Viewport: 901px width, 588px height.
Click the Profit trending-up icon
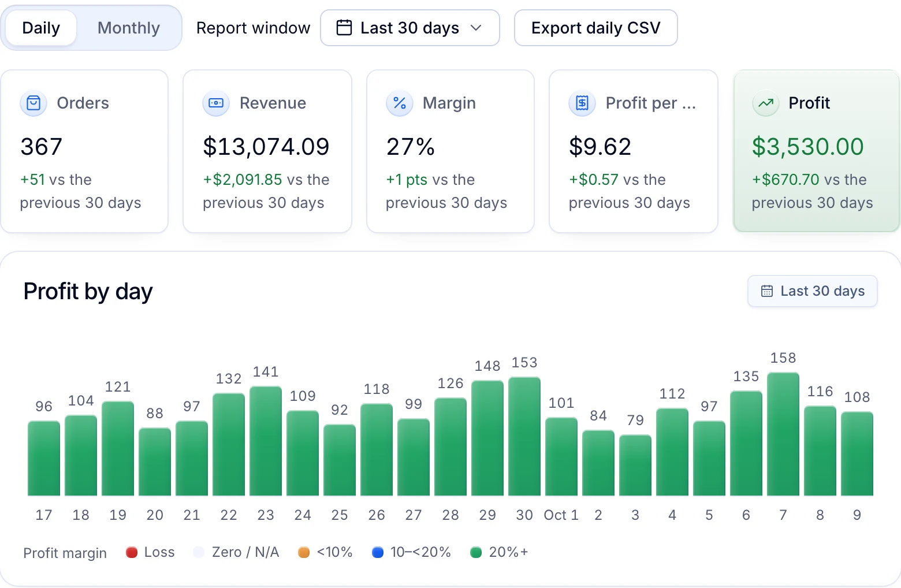(766, 103)
